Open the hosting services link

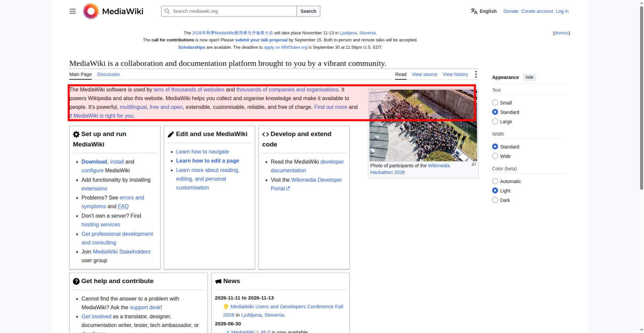pos(100,224)
